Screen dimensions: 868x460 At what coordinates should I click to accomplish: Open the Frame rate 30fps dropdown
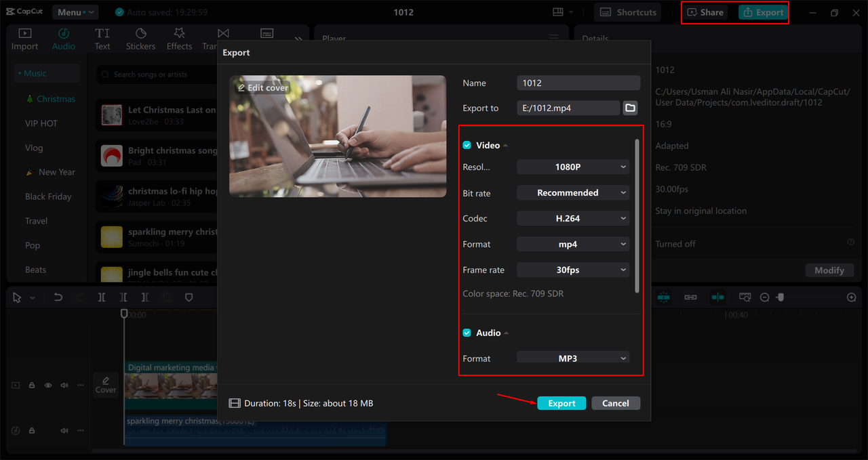coord(573,270)
